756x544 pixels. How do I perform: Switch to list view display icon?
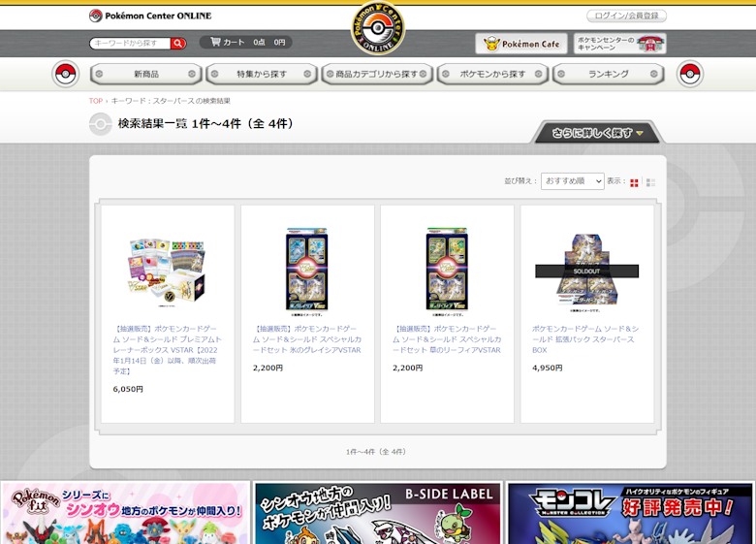(650, 182)
